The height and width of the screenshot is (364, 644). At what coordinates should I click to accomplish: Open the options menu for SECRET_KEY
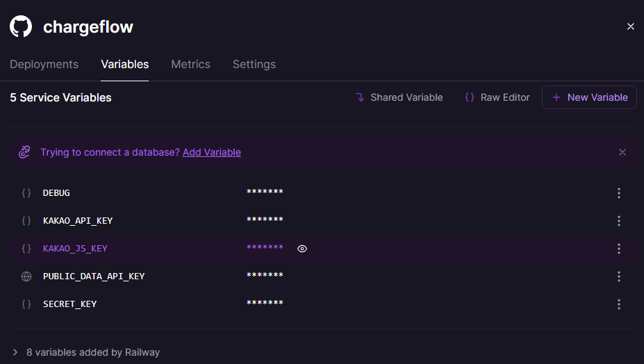coord(618,304)
